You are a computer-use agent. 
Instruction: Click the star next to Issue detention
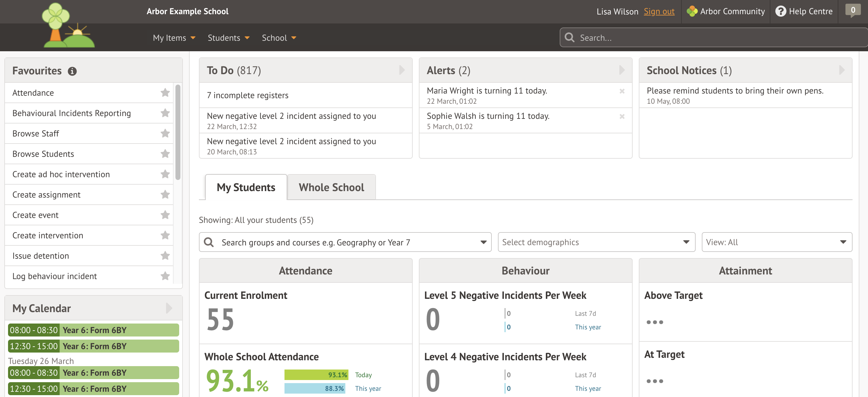(x=165, y=256)
